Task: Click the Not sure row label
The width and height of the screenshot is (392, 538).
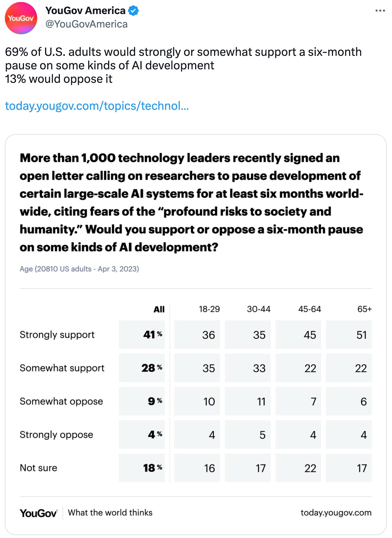Action: (x=39, y=468)
